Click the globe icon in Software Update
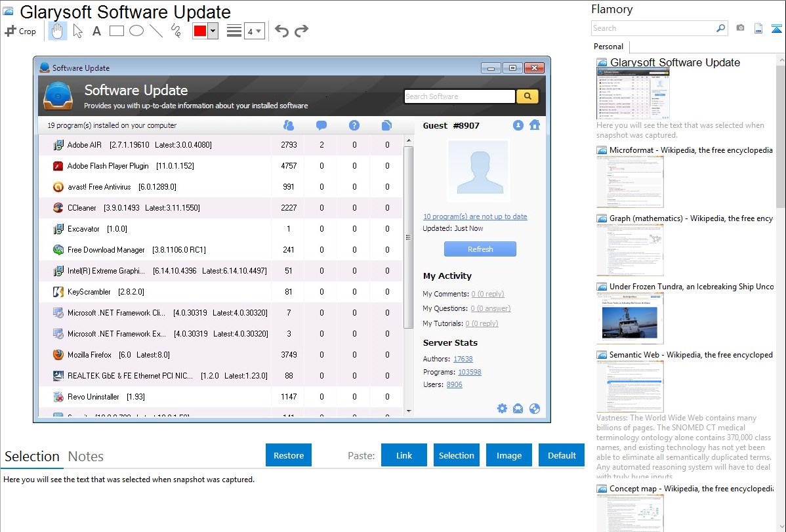Screen dimensions: 786x532 point(535,409)
